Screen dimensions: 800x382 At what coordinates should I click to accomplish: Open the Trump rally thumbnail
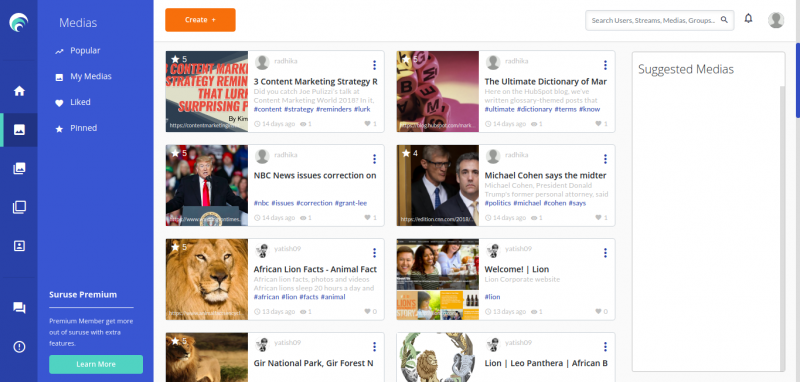207,186
